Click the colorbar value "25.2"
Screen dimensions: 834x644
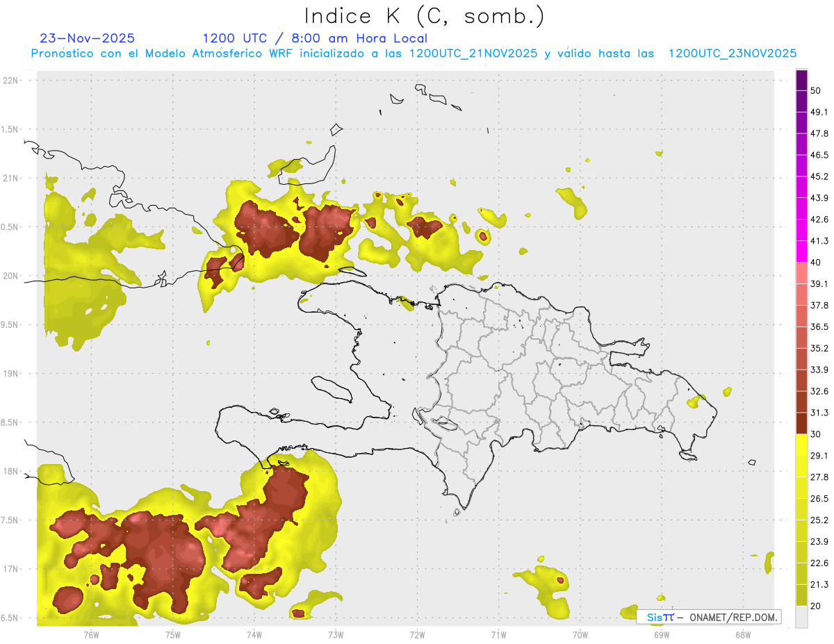click(819, 520)
